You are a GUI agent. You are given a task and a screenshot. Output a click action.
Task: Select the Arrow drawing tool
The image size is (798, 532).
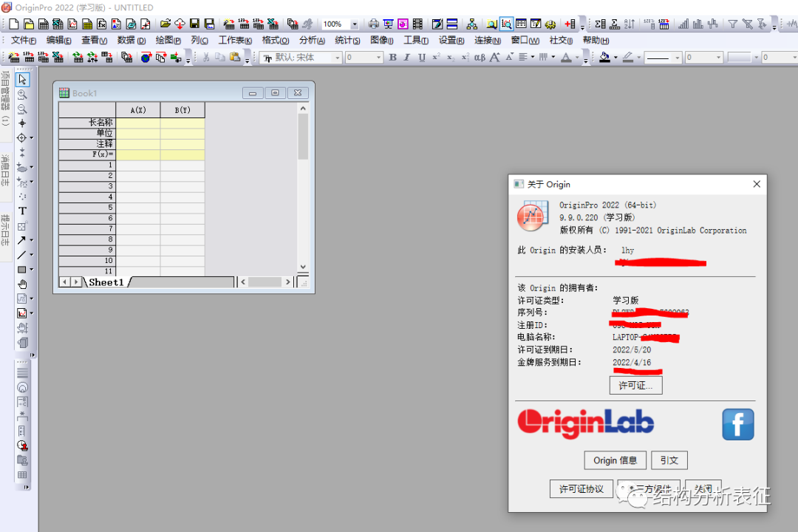pos(22,240)
